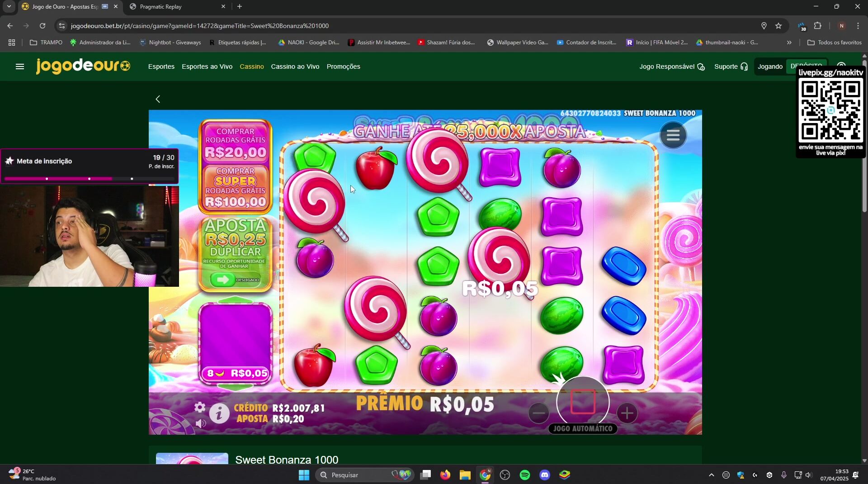Open the Windows Start menu
This screenshot has width=868, height=484.
(304, 475)
